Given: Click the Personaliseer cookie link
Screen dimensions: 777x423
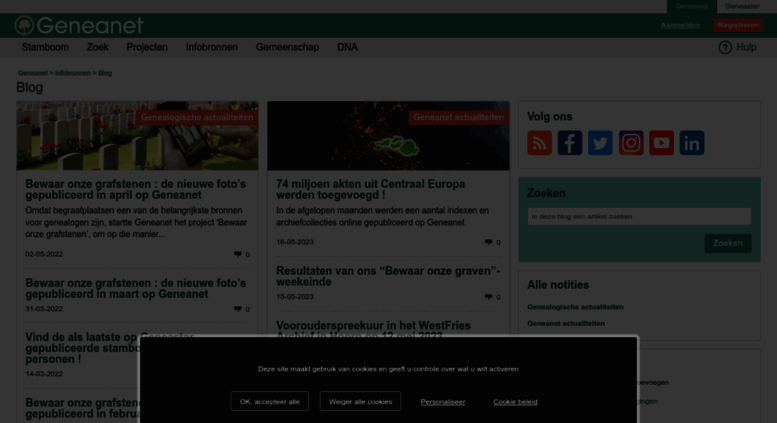Looking at the screenshot, I should (x=443, y=402).
